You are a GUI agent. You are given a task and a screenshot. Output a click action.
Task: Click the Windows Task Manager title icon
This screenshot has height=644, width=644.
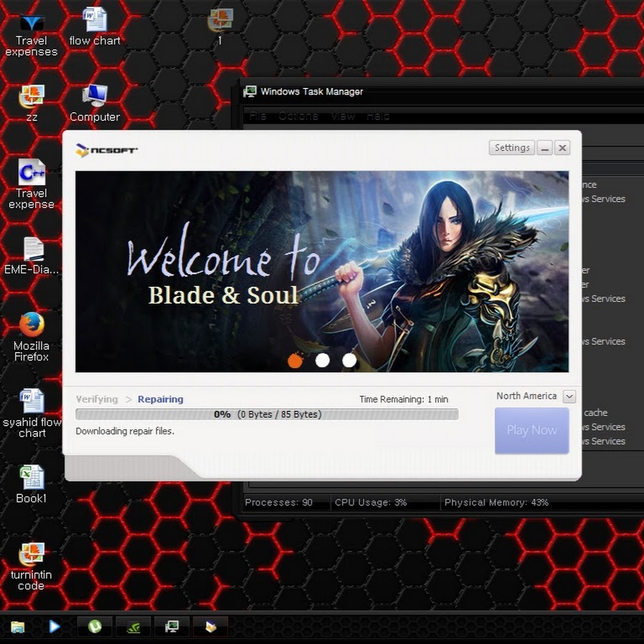click(x=250, y=92)
